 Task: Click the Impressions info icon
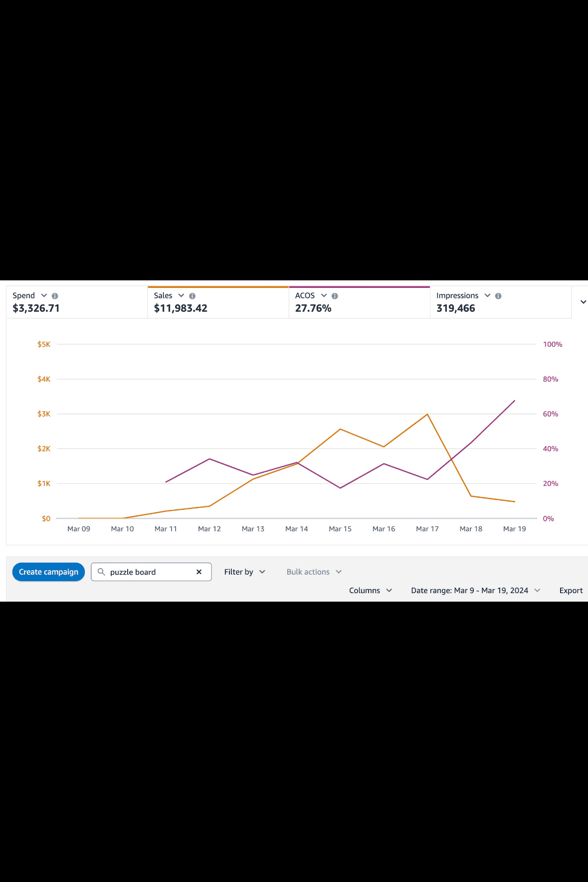click(x=498, y=296)
